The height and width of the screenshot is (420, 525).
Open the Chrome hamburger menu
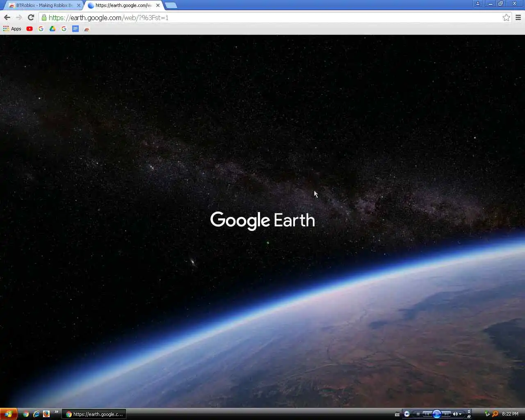point(518,18)
